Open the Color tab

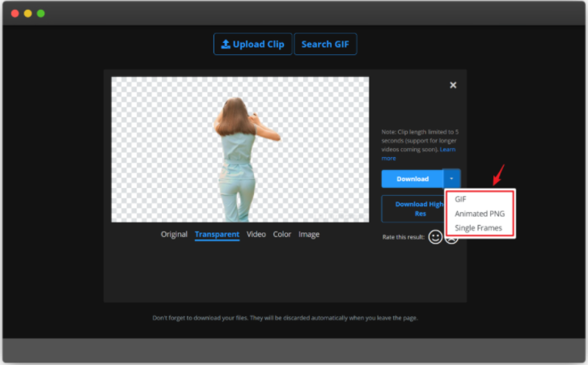[282, 235]
